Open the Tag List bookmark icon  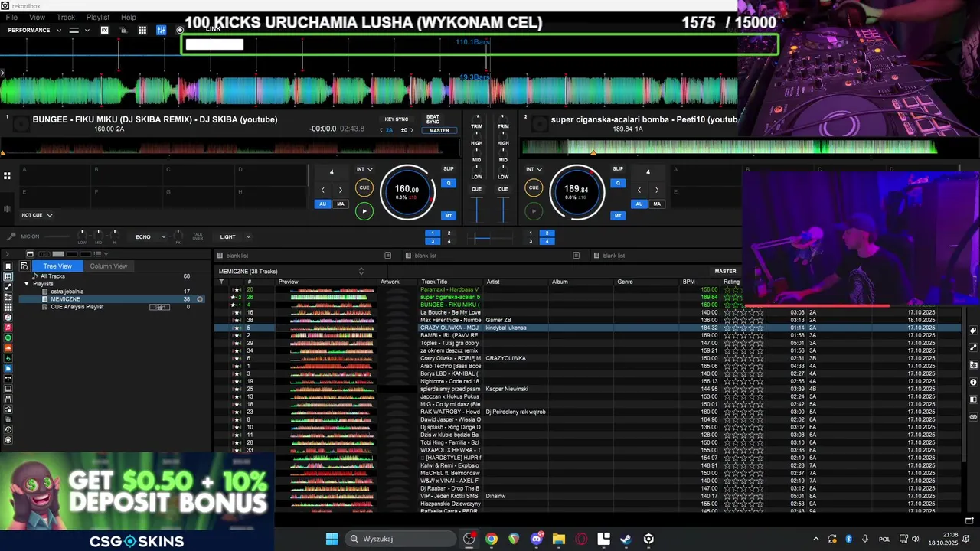8,266
